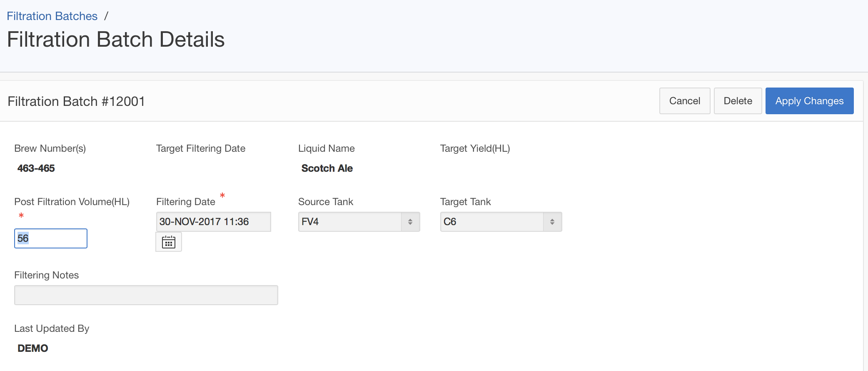Screen dimensions: 868x371
Task: Click the Last Updated By label
Action: tap(52, 328)
